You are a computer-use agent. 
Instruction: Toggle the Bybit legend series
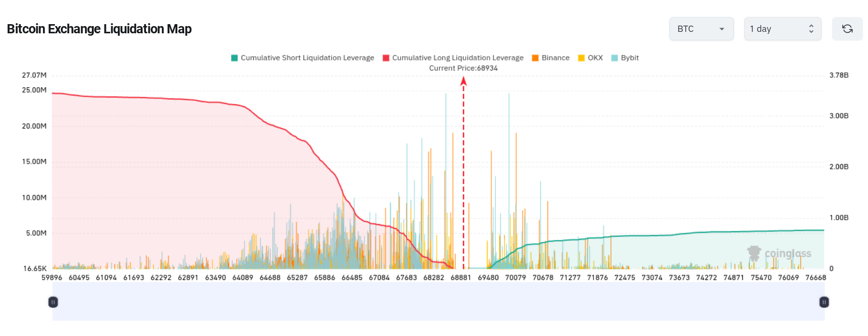625,58
